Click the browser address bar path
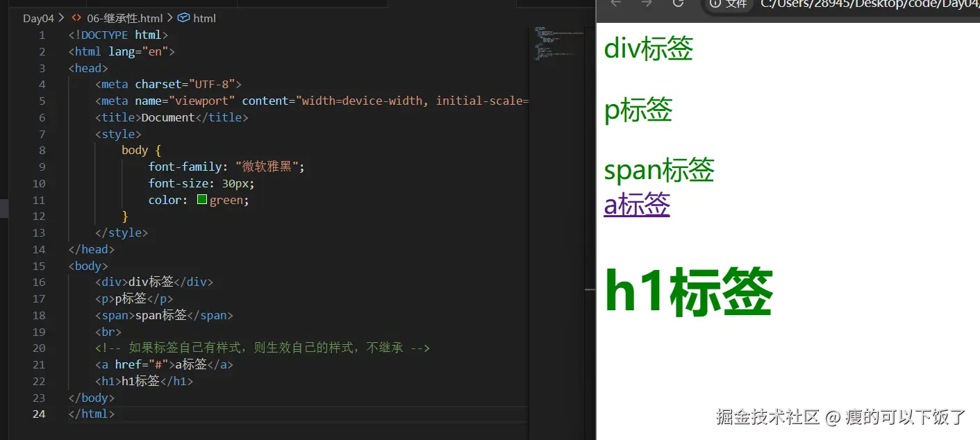The width and height of the screenshot is (980, 440). [x=870, y=4]
